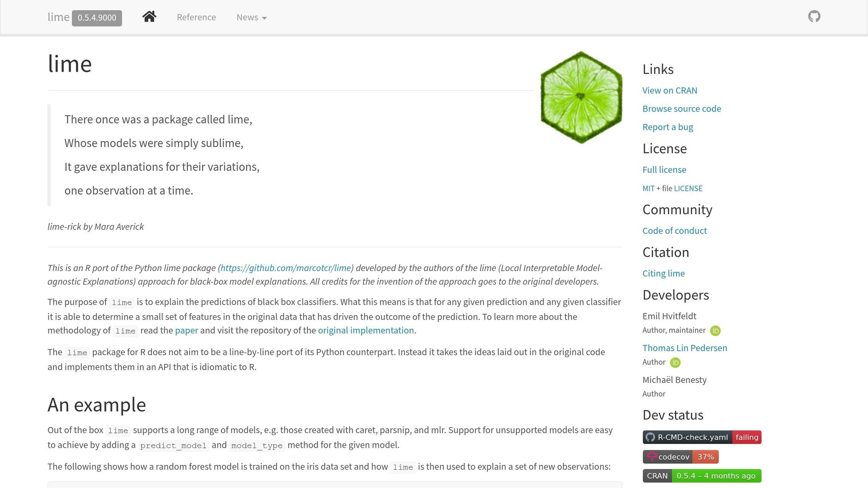868x488 pixels.
Task: Click the Report a bug link
Action: click(x=668, y=127)
